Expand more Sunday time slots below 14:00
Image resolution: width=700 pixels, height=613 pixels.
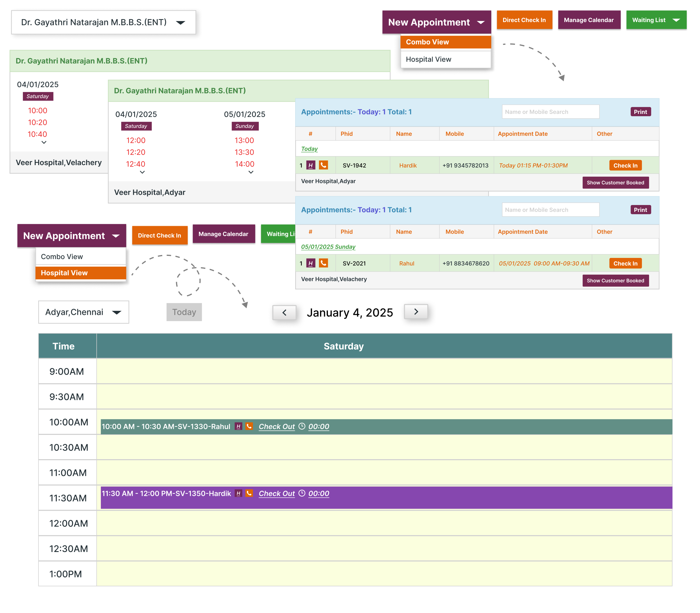pyautogui.click(x=251, y=172)
